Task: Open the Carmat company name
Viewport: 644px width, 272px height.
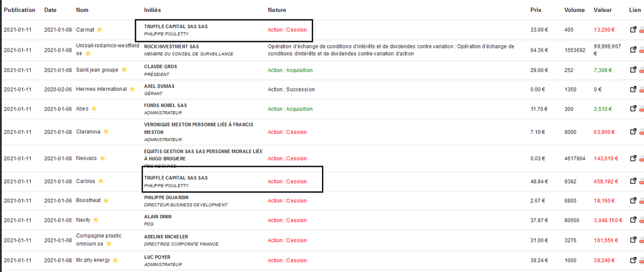Action: pos(85,30)
